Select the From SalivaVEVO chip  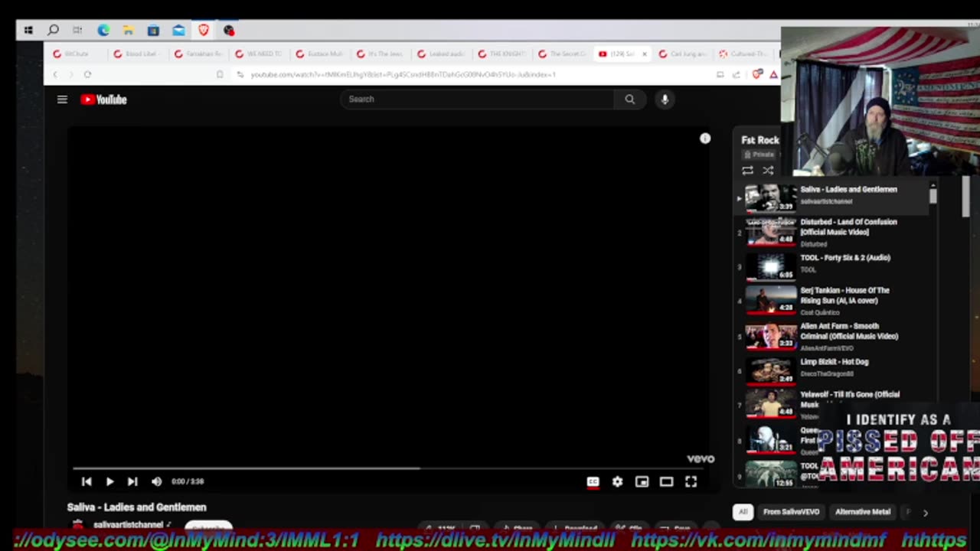pyautogui.click(x=791, y=512)
